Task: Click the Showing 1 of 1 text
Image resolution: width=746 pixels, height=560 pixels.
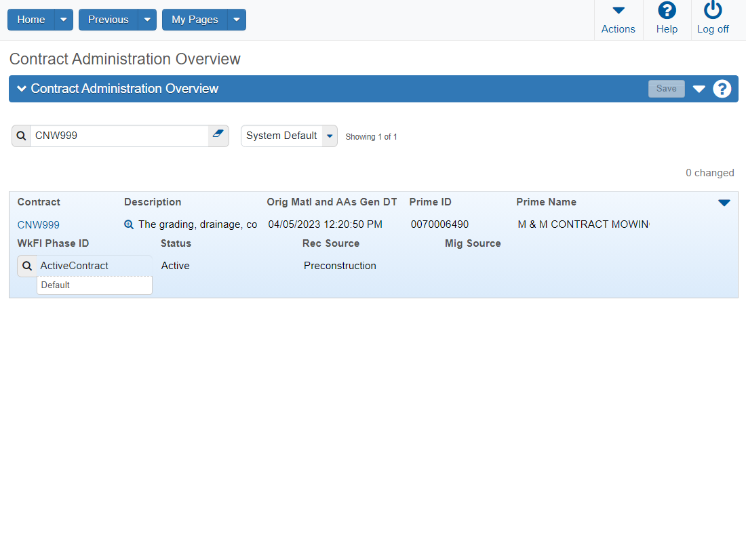Action: (x=371, y=137)
